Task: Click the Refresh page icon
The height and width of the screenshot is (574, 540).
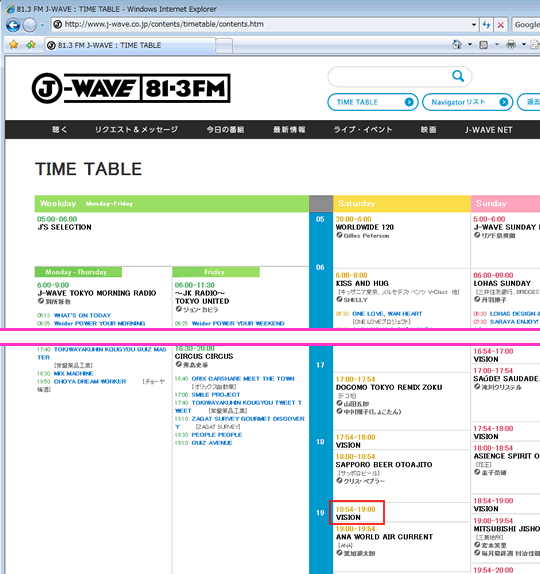Action: click(486, 25)
